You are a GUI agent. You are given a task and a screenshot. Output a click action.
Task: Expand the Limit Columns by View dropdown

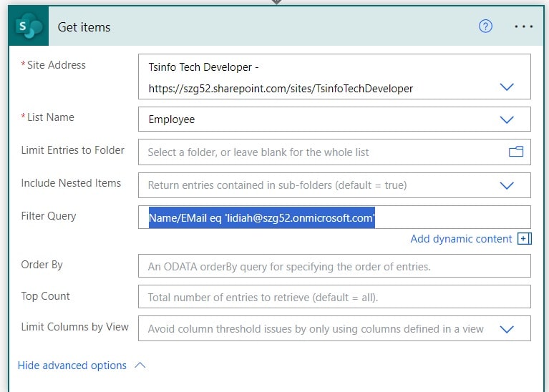click(507, 329)
